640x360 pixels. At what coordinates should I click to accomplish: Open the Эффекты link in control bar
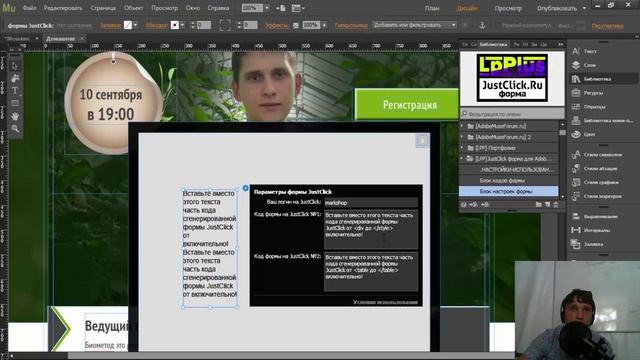point(277,25)
